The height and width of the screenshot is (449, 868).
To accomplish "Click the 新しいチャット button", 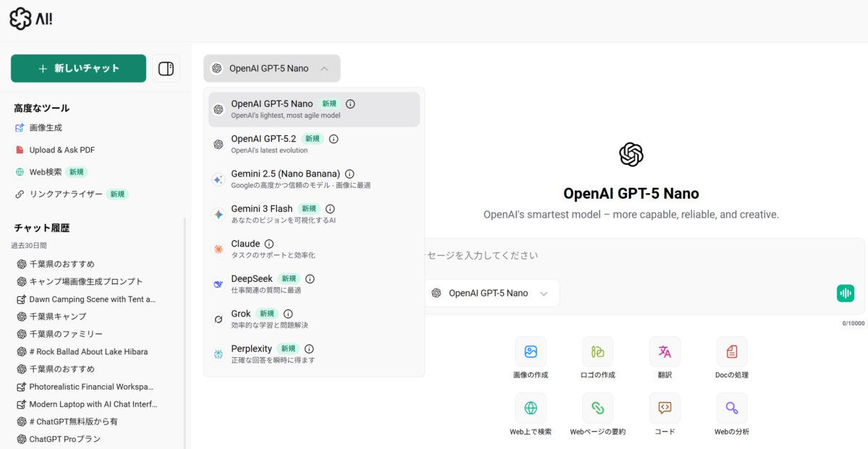I will tap(78, 69).
